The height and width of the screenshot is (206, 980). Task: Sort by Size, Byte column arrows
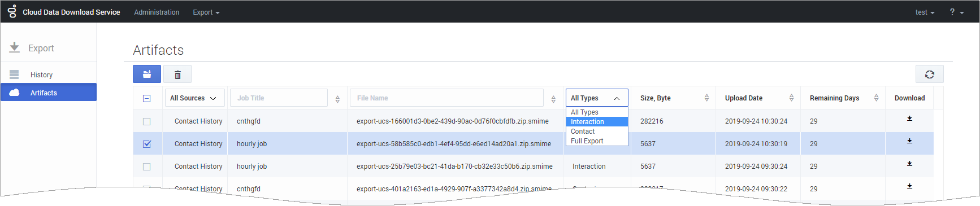point(706,98)
